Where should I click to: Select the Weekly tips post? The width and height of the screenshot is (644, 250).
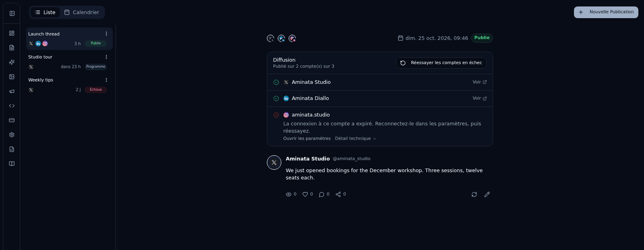point(69,85)
